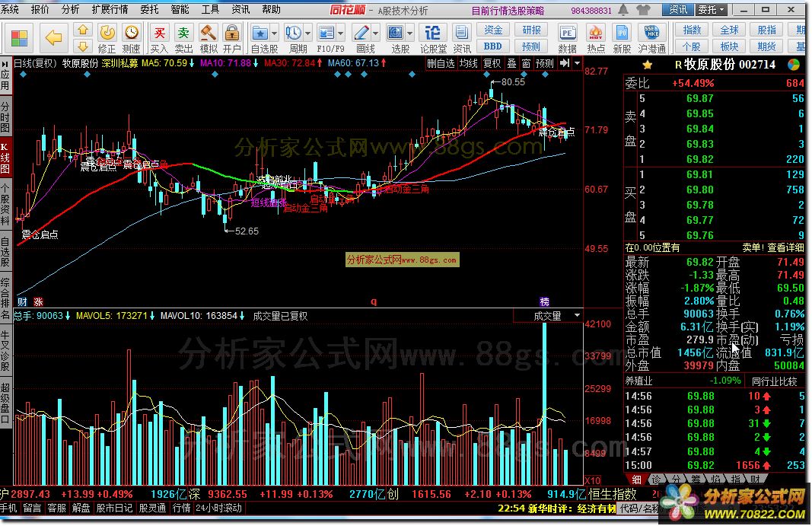Open the 日线(复权) period selector

[x=35, y=63]
